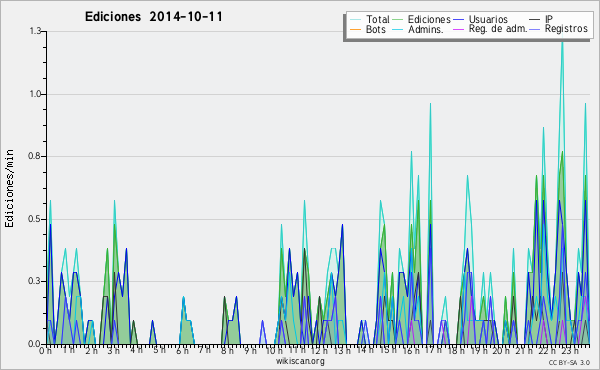Click the black IP legend swatch

tap(535, 20)
